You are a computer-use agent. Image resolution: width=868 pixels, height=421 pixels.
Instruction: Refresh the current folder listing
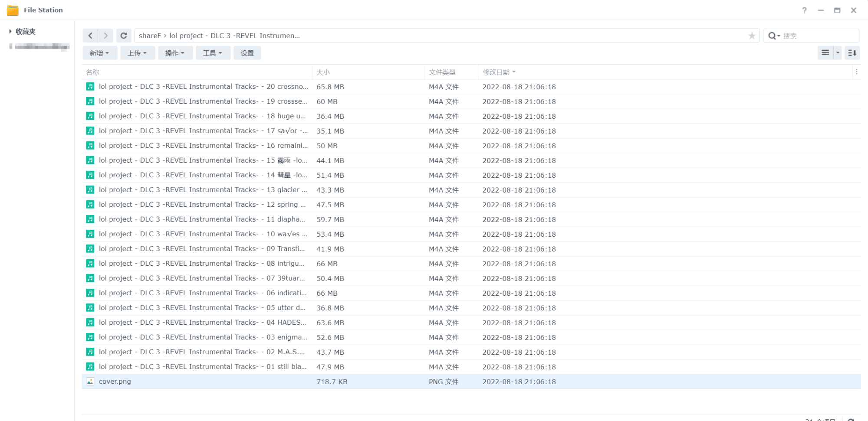tap(124, 36)
